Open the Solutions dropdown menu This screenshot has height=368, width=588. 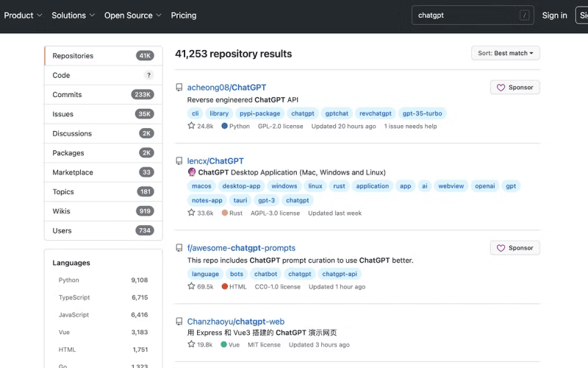(x=73, y=15)
